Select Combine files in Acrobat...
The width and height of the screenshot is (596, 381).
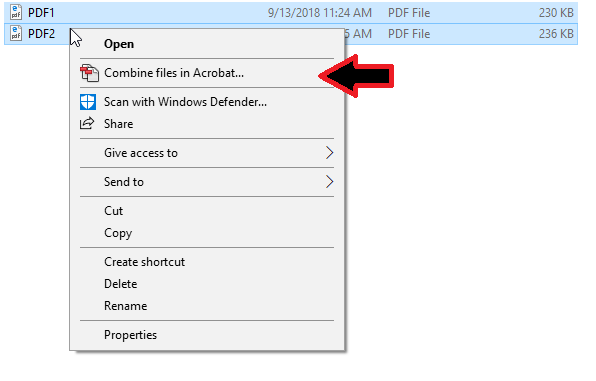[174, 73]
